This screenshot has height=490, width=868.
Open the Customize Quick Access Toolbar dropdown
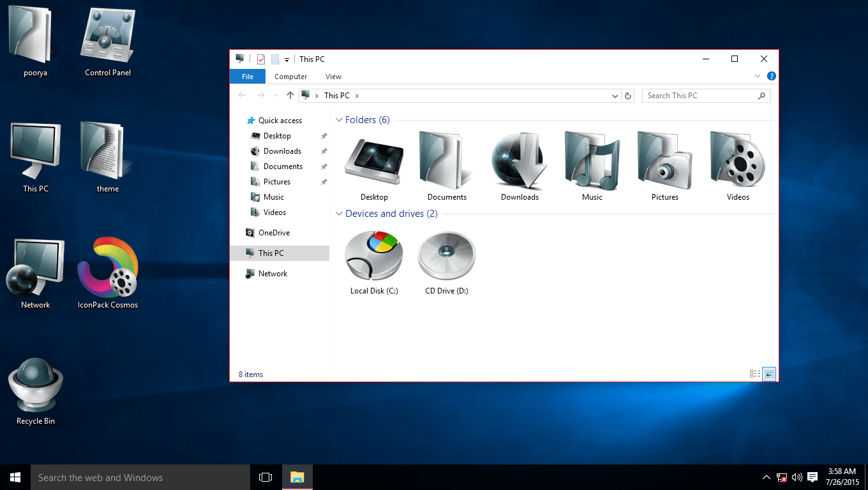(287, 59)
